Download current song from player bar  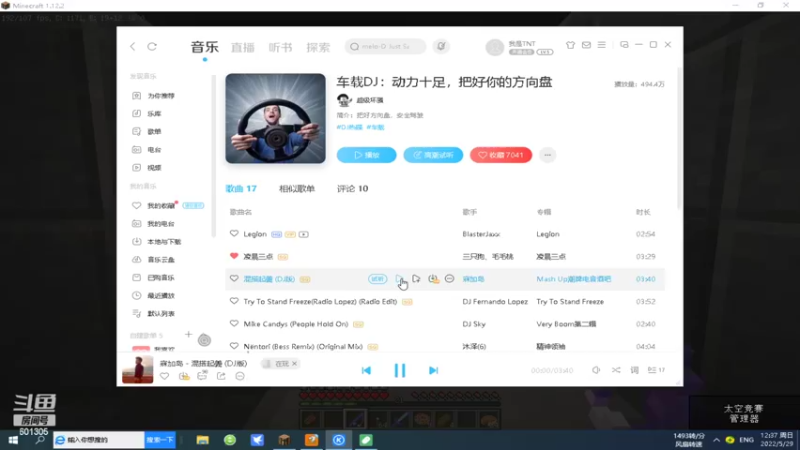184,377
